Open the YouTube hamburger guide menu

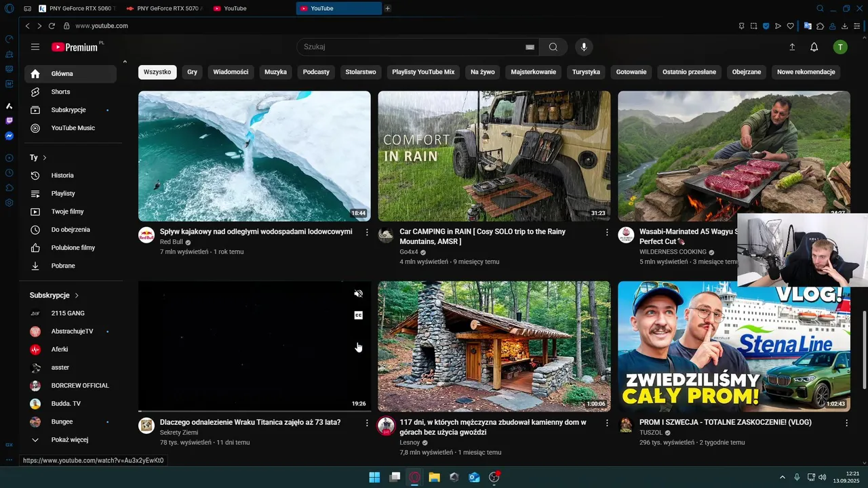(x=35, y=47)
